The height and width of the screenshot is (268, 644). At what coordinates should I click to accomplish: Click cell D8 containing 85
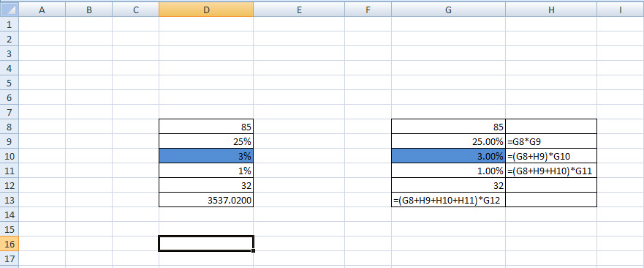point(206,127)
